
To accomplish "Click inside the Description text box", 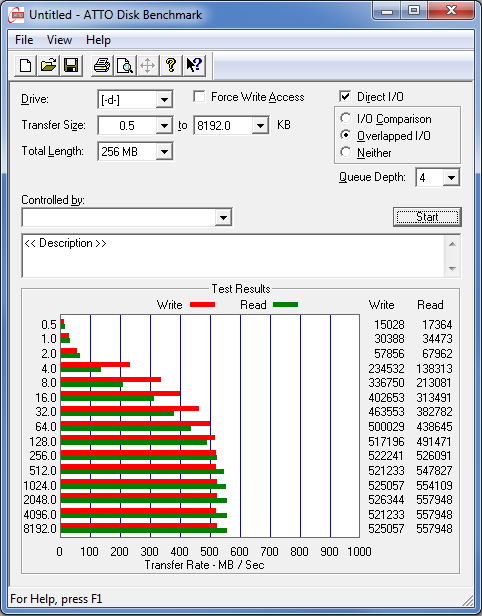I will coord(234,256).
